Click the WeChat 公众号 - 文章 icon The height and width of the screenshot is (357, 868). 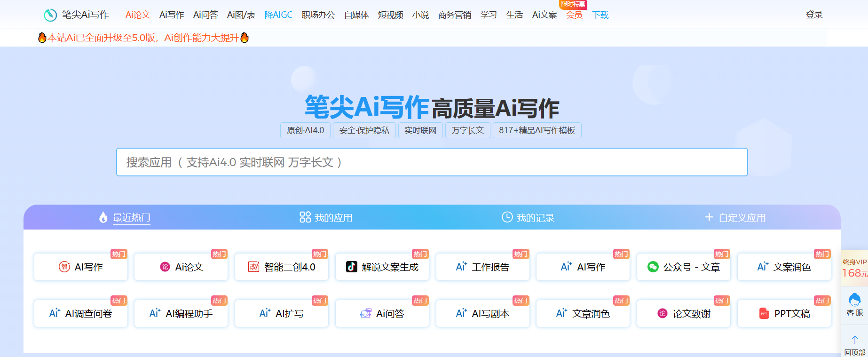tap(653, 267)
